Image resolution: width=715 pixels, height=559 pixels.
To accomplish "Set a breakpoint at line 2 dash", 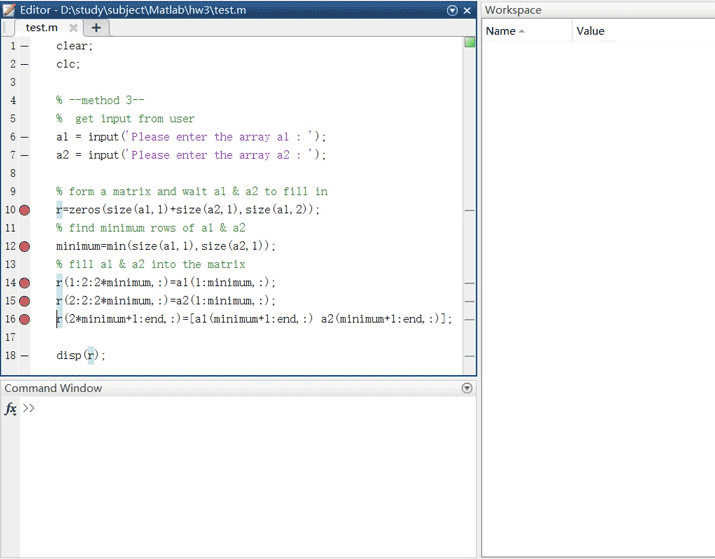I will tap(25, 64).
